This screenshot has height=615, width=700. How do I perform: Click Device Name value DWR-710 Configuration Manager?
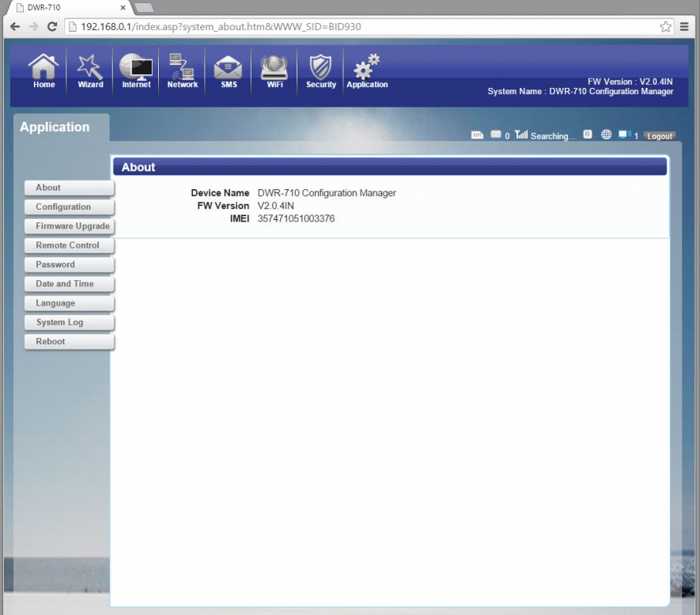[x=327, y=193]
